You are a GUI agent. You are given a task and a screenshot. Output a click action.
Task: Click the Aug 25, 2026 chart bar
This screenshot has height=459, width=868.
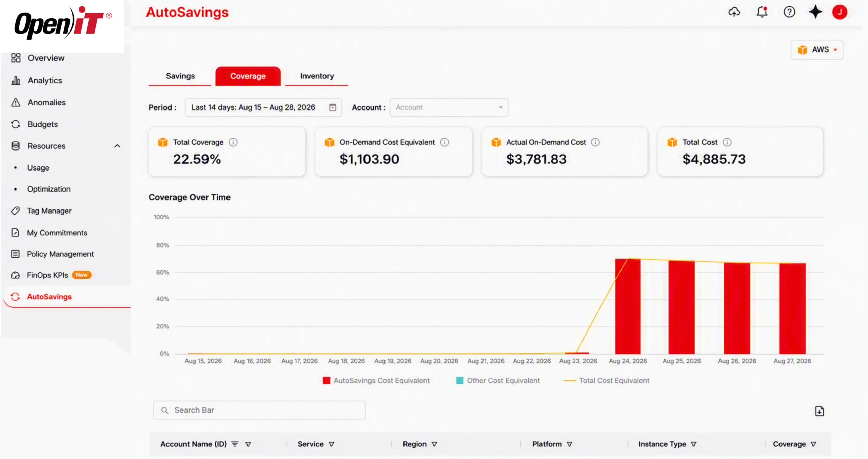(x=682, y=307)
